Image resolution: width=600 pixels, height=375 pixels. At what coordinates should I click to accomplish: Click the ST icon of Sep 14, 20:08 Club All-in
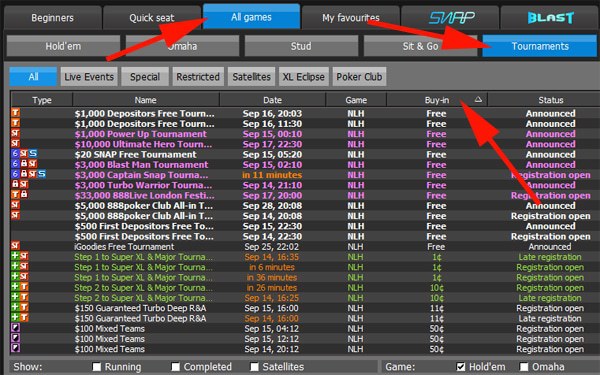tap(15, 215)
